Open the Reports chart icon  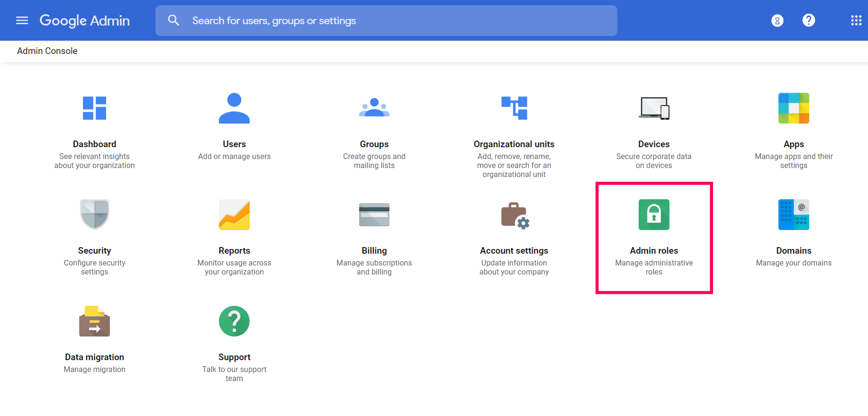coord(235,215)
